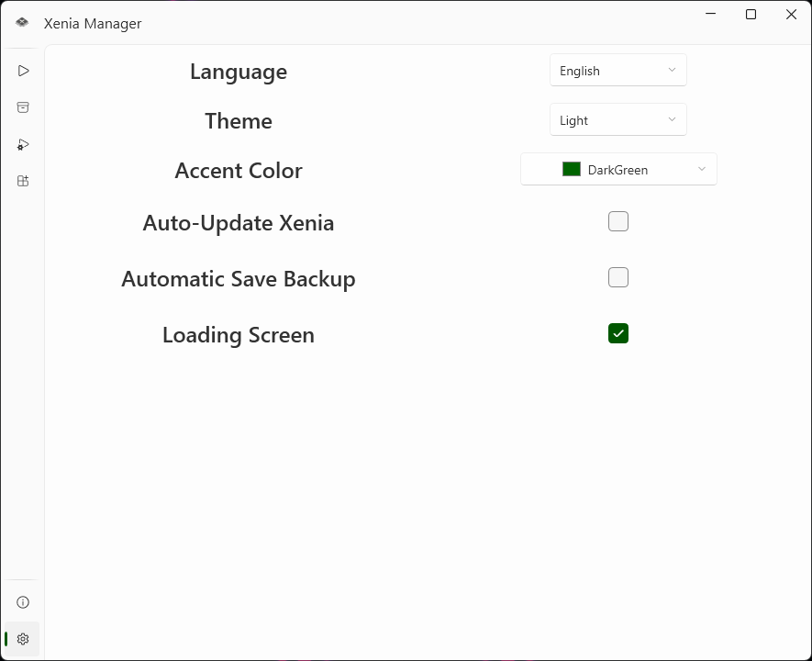812x661 pixels.
Task: Open the Accent Color dropdown showing DarkGreen
Action: coord(618,170)
